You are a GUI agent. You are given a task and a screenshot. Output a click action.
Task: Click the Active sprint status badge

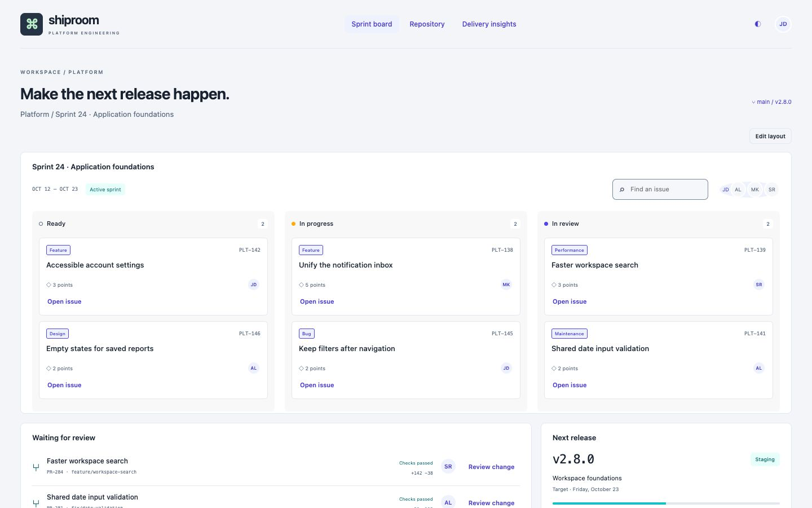[x=105, y=190]
